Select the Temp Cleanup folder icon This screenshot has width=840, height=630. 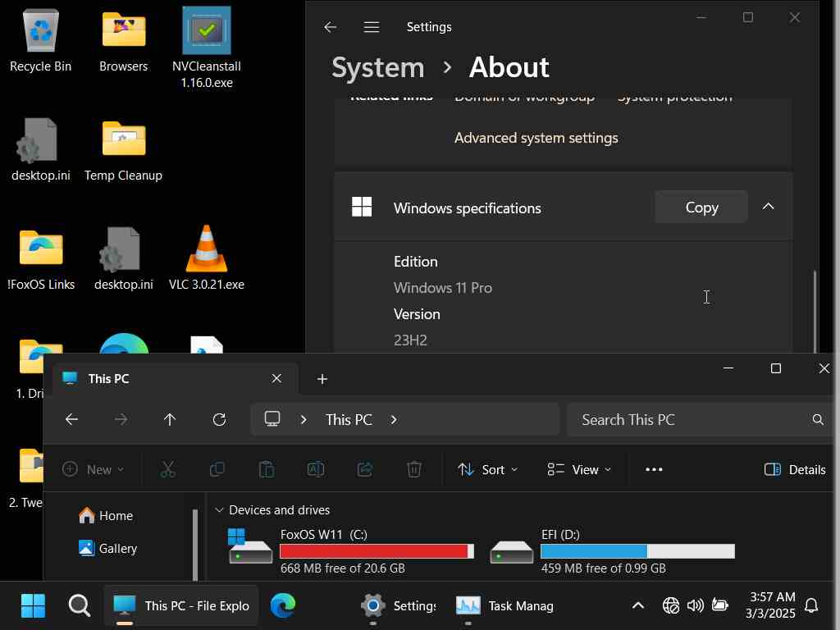(123, 150)
